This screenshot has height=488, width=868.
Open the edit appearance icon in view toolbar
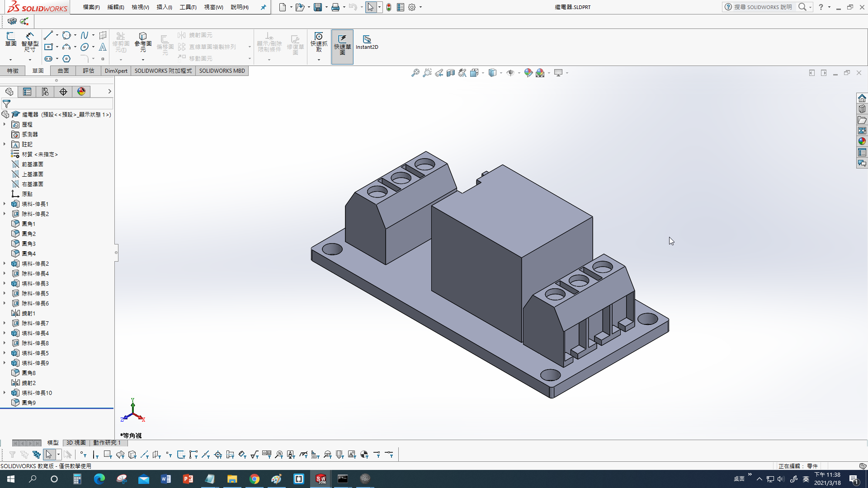[528, 73]
